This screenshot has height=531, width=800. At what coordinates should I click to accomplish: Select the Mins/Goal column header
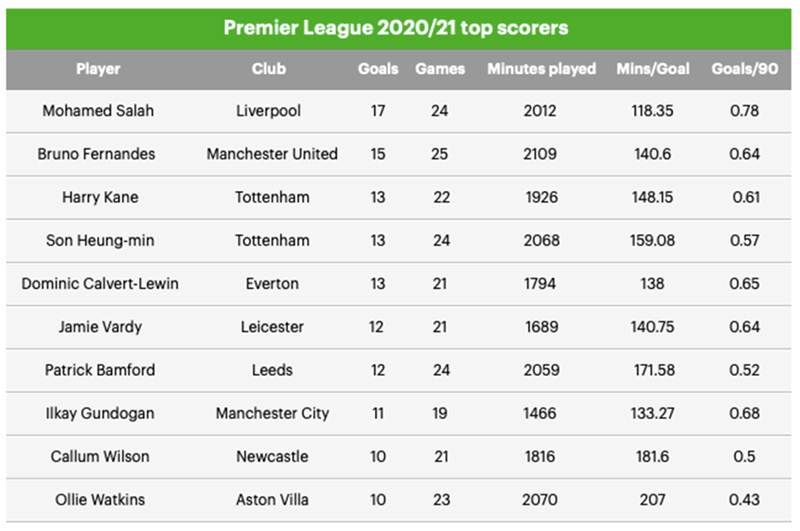pyautogui.click(x=653, y=69)
